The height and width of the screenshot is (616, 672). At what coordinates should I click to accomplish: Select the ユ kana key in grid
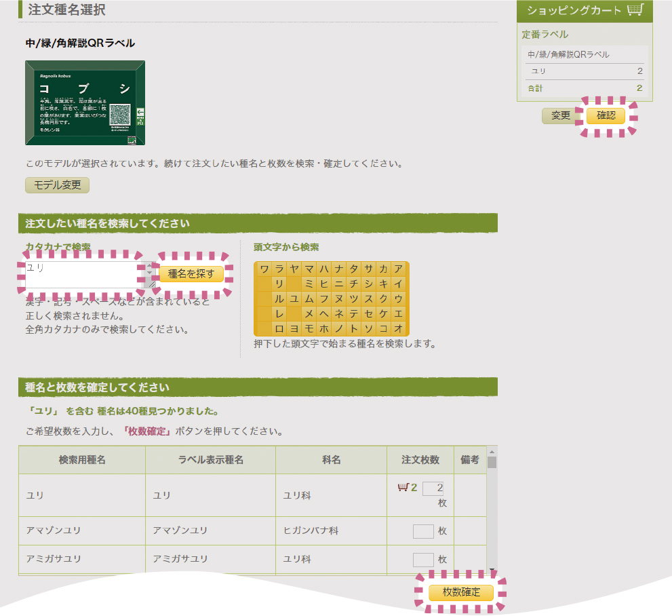click(294, 299)
